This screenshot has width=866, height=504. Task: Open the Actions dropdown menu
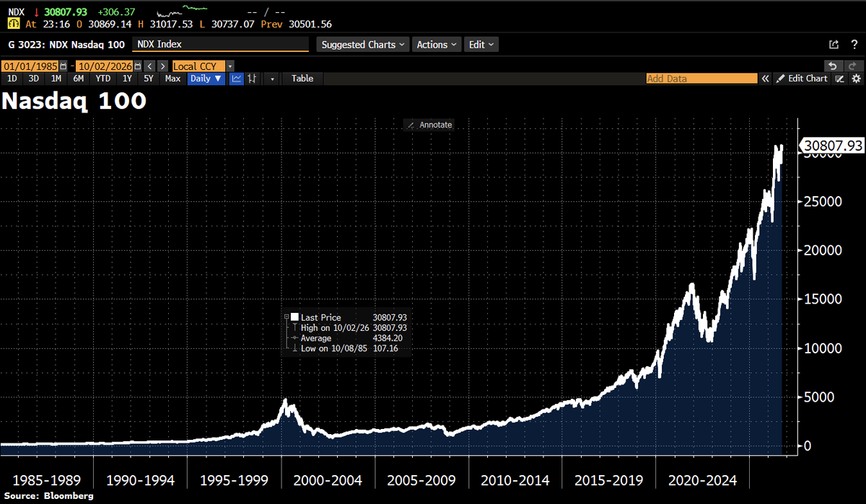point(437,45)
